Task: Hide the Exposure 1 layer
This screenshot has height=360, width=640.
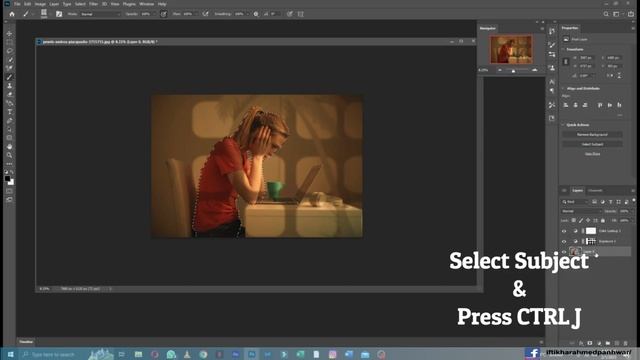Action: [x=564, y=241]
